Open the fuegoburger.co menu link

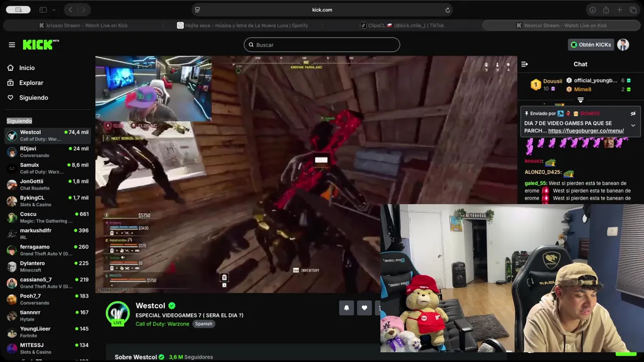(x=586, y=131)
